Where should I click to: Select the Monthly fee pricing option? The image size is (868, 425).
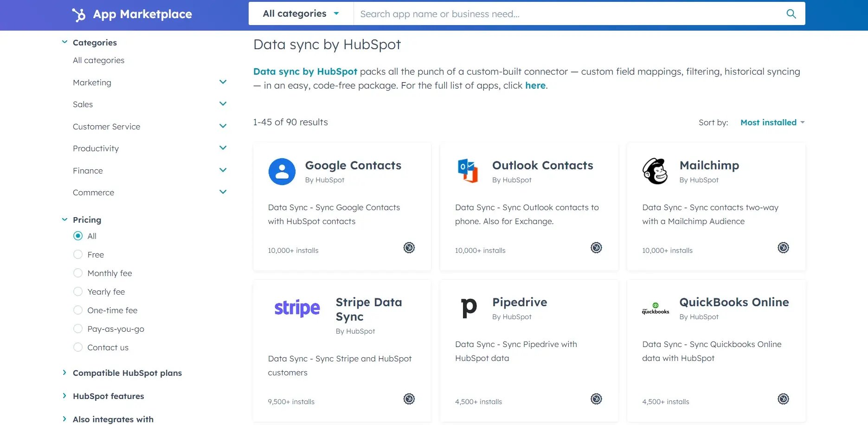pyautogui.click(x=78, y=273)
